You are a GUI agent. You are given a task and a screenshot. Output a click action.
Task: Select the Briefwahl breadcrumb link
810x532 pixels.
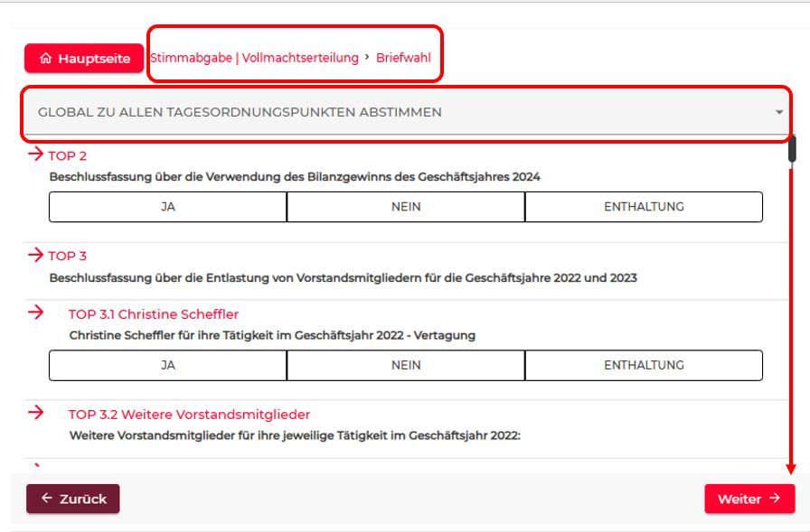(403, 58)
